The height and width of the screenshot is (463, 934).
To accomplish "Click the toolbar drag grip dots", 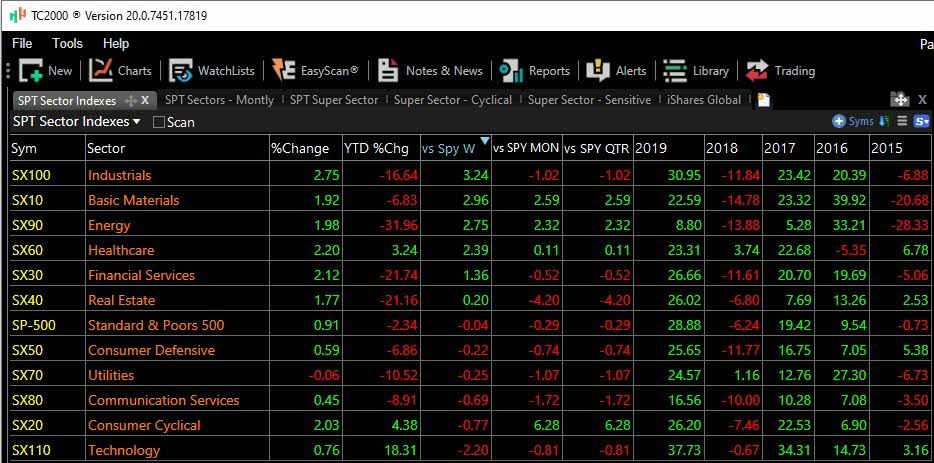I will [8, 71].
